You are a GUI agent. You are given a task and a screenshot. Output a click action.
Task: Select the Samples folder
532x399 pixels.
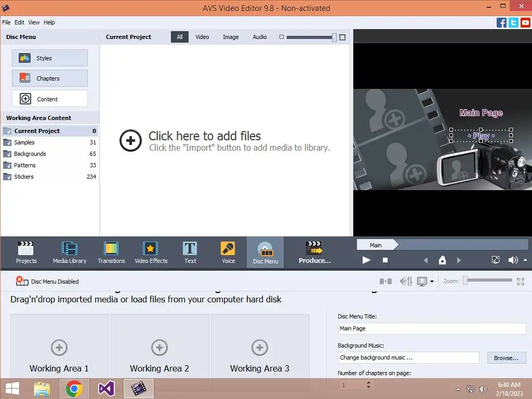(x=50, y=142)
